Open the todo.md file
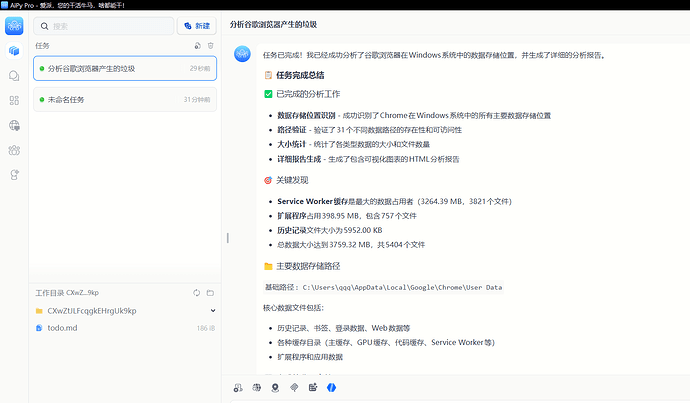 [x=125, y=328]
